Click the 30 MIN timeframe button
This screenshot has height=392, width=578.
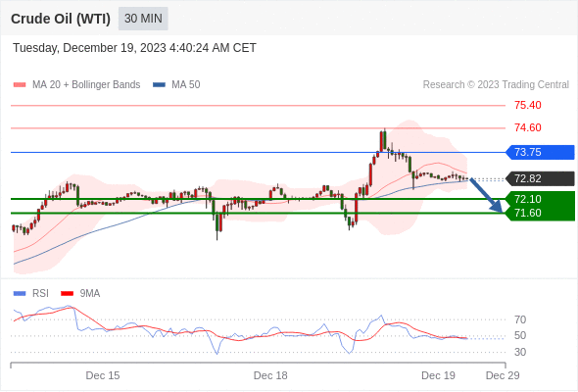143,19
